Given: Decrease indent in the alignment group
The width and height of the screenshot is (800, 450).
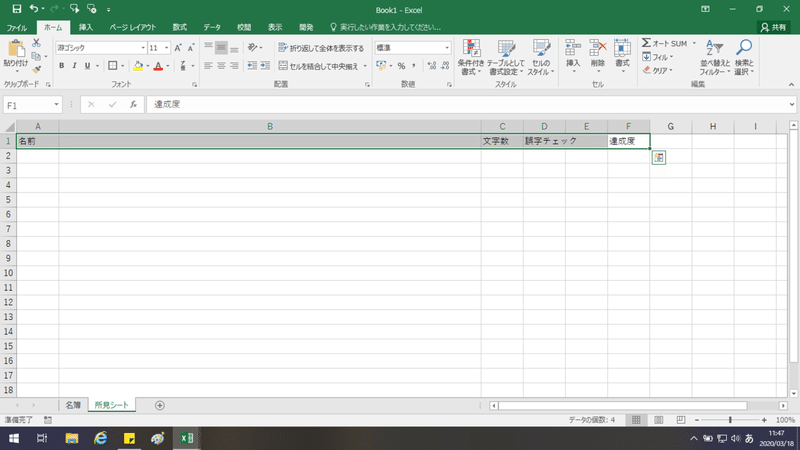Looking at the screenshot, I should coord(252,66).
